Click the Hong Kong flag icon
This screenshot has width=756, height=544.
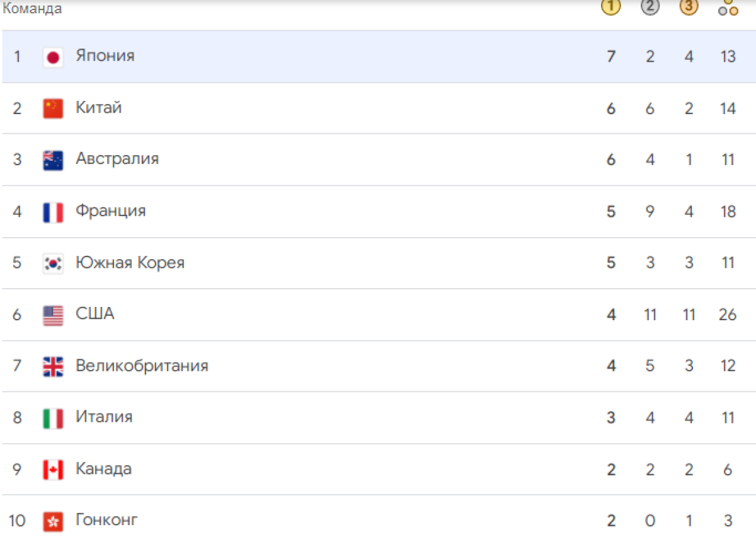(53, 521)
